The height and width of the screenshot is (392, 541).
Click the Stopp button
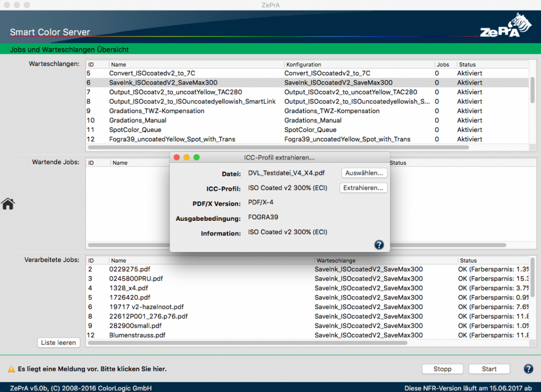(x=443, y=369)
